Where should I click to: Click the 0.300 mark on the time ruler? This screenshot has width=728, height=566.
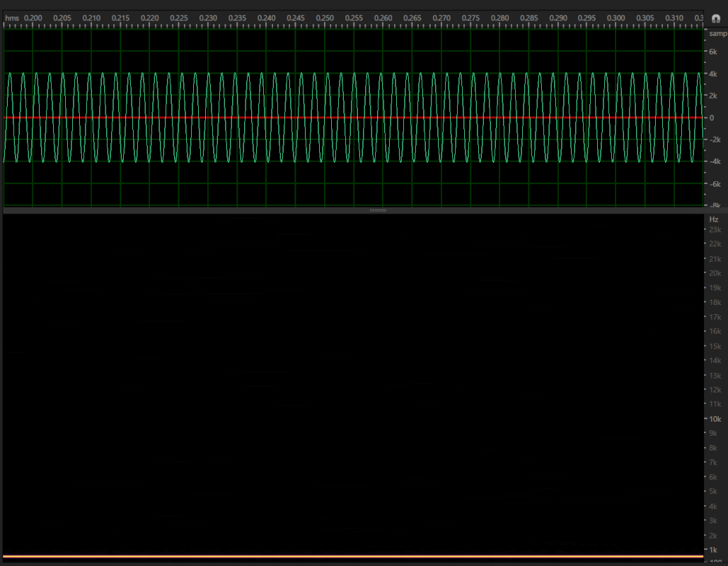616,18
